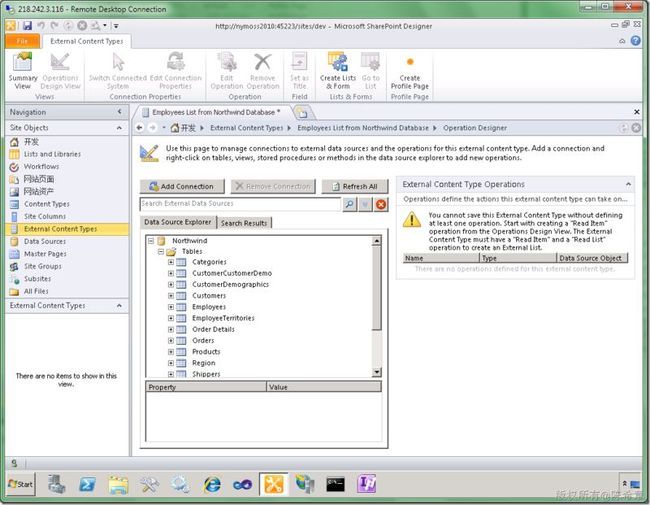Open PowerShell from the taskbar
This screenshot has height=505, width=650.
click(87, 484)
